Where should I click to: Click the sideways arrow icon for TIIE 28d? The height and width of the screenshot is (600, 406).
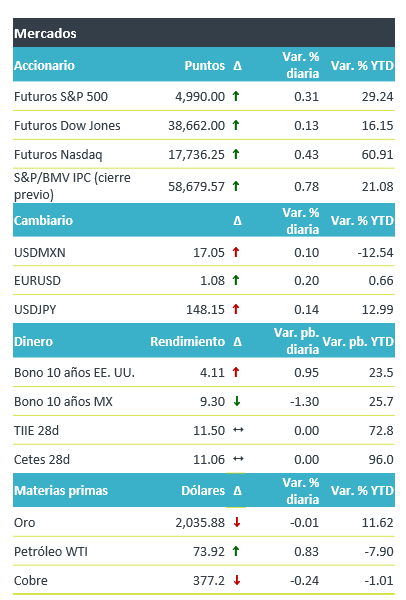[238, 430]
